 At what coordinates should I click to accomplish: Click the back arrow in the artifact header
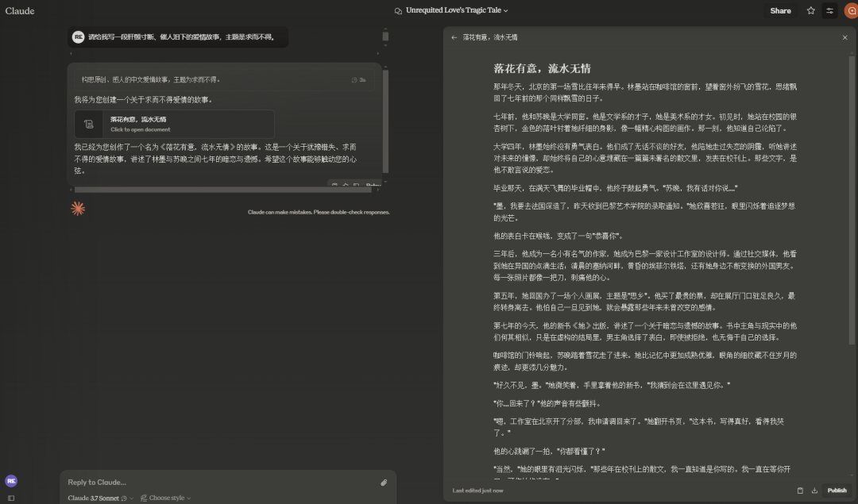click(x=454, y=37)
